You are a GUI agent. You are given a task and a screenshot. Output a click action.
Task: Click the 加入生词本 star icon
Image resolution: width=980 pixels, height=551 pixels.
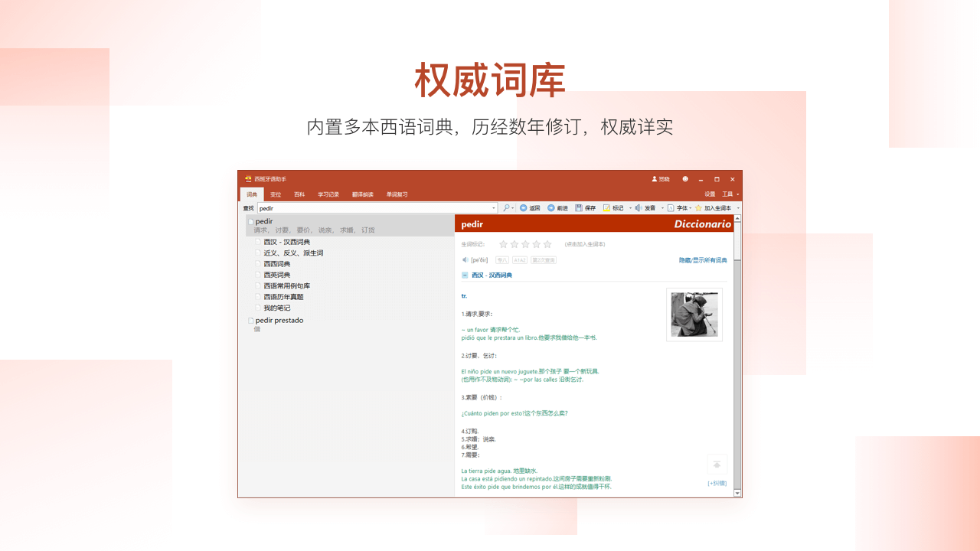click(698, 207)
